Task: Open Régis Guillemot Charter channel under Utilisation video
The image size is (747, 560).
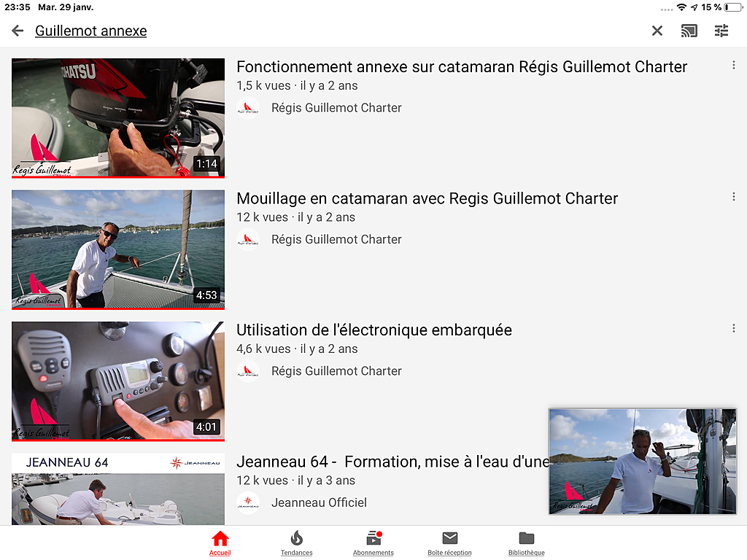Action: (x=336, y=371)
